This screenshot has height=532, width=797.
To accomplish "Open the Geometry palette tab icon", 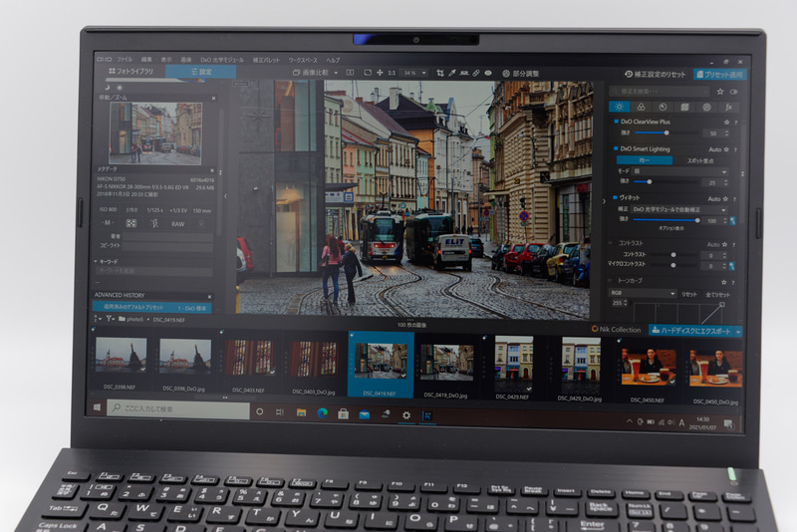I will pos(684,107).
